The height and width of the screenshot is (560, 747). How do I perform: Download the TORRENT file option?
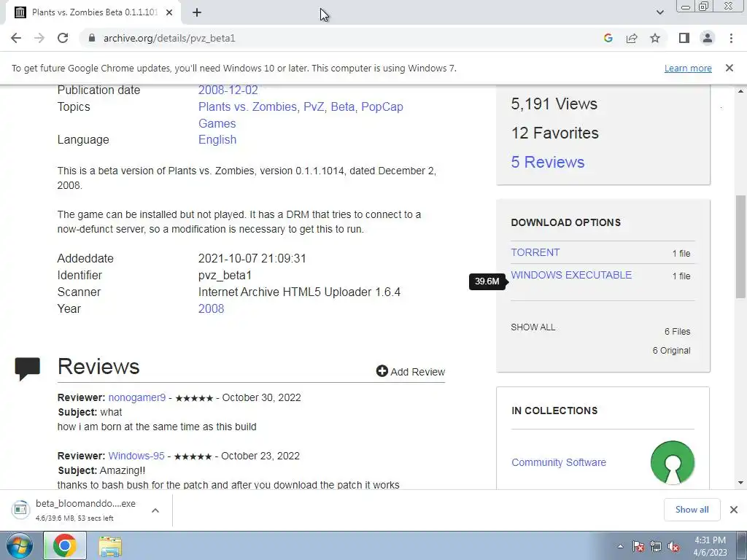(x=535, y=252)
